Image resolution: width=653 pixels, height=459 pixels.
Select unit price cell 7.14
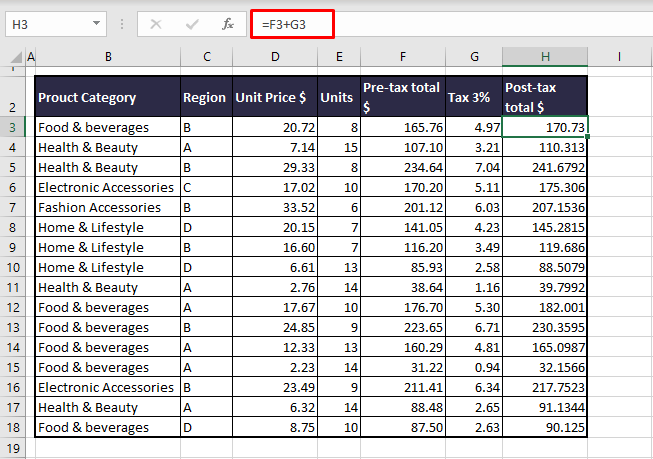(275, 147)
